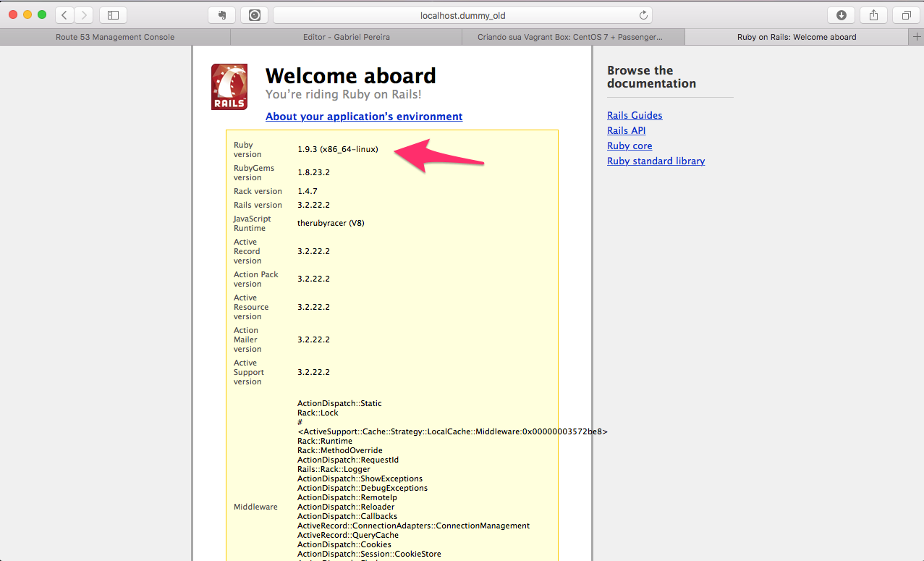Go back with Safari's back arrow

click(x=64, y=14)
